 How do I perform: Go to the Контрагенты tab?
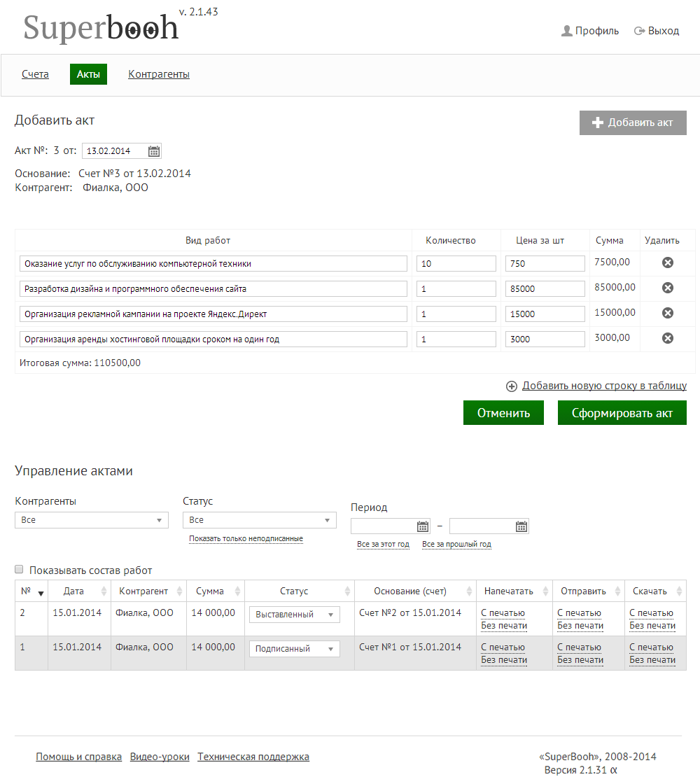point(159,74)
